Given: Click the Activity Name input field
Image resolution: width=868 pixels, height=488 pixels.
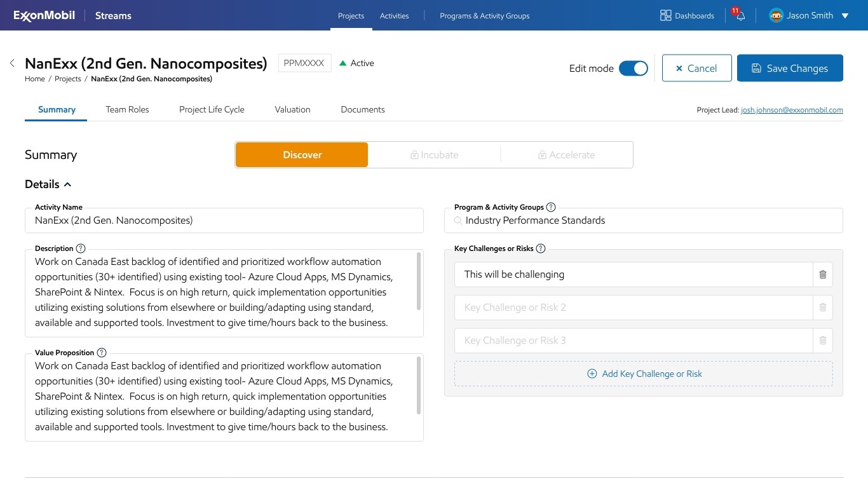Looking at the screenshot, I should [x=224, y=220].
